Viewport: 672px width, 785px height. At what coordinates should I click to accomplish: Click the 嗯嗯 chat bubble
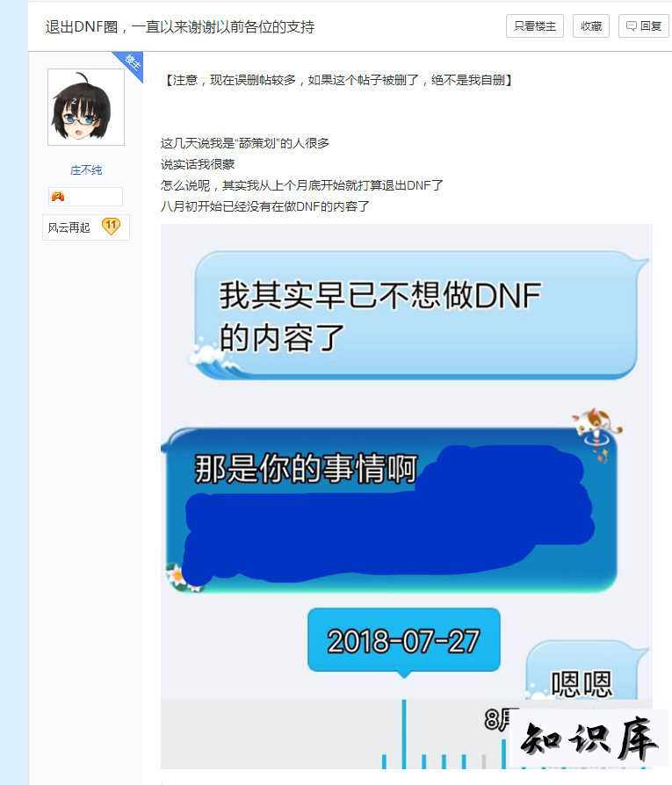pyautogui.click(x=582, y=672)
